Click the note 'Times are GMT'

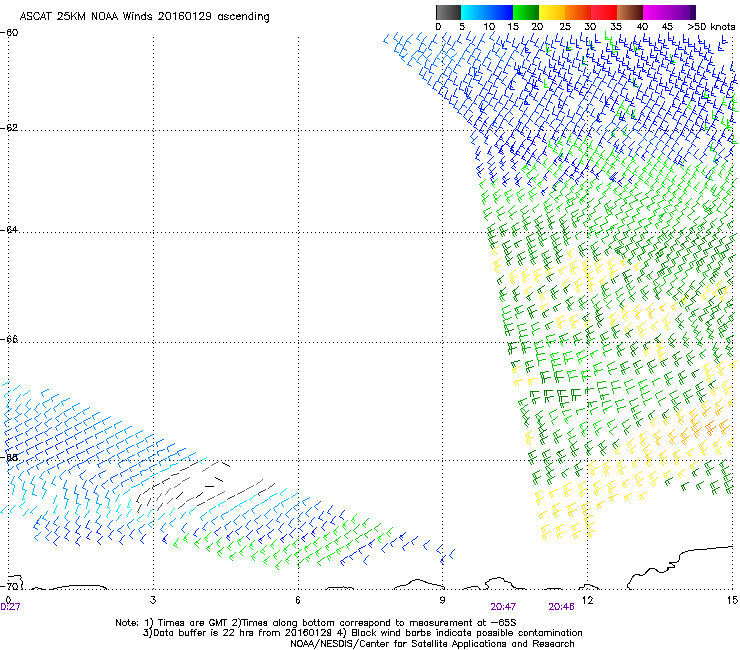[x=193, y=623]
